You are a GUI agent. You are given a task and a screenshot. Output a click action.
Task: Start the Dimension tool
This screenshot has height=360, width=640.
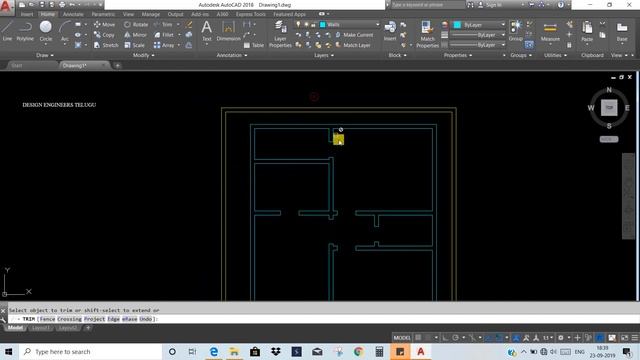pyautogui.click(x=228, y=31)
